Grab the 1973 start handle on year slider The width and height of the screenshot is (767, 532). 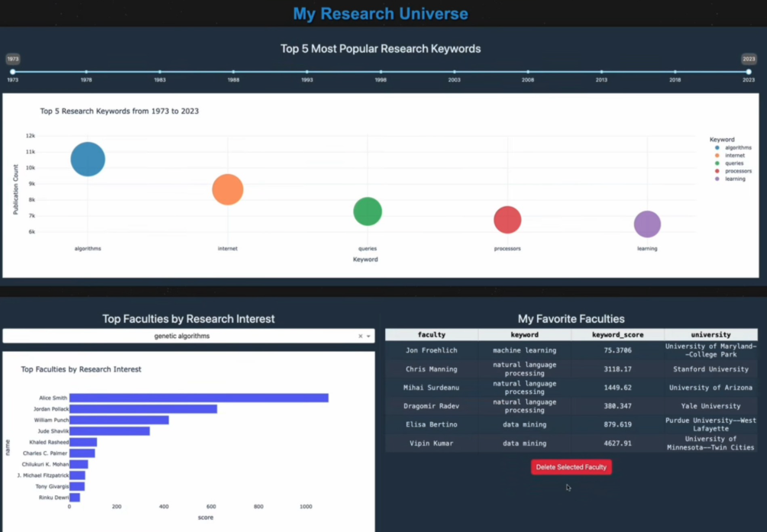click(x=13, y=72)
